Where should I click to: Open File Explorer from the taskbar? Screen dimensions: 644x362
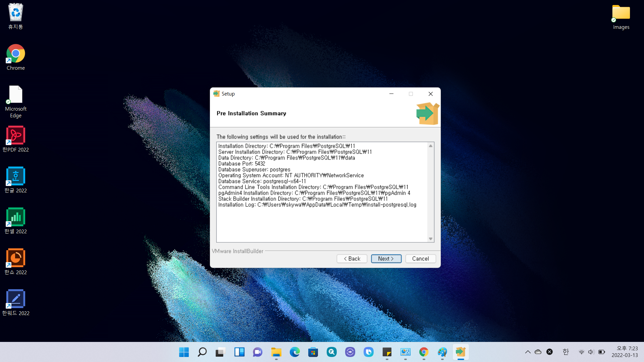(276, 352)
